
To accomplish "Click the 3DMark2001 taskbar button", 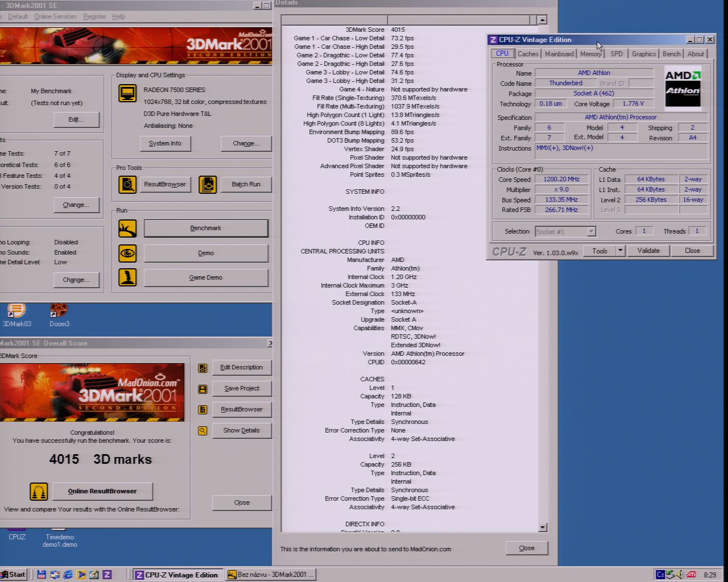I will point(270,575).
